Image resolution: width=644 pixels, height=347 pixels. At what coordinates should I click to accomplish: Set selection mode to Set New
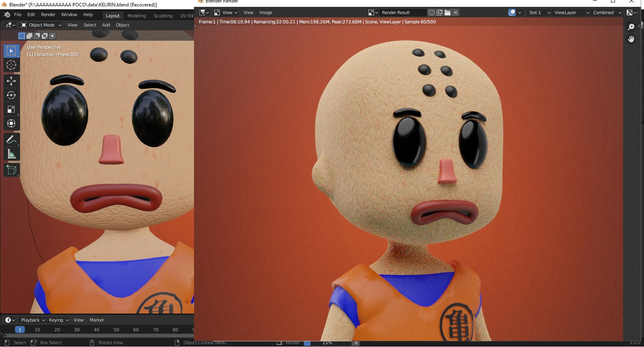(x=22, y=36)
